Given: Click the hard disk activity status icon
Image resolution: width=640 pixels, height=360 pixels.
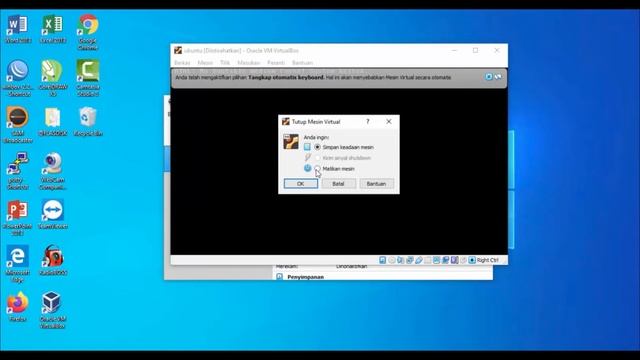Looking at the screenshot, I should click(x=382, y=260).
